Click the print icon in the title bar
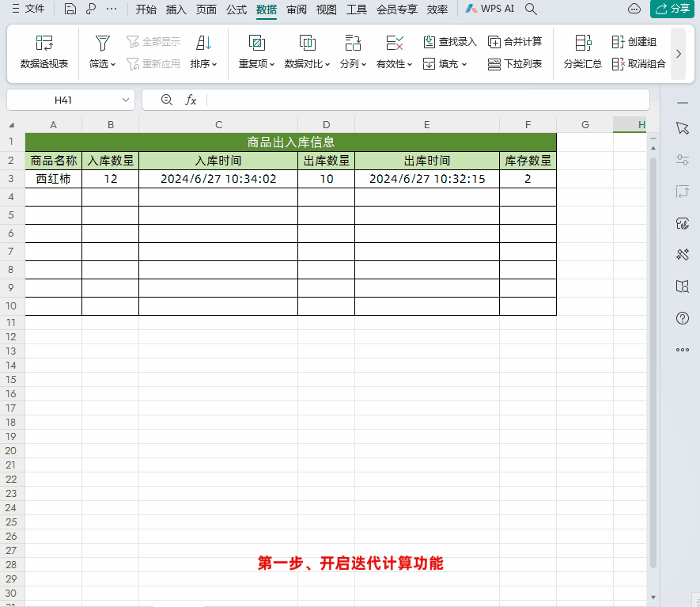The width and height of the screenshot is (700, 607). tap(91, 9)
